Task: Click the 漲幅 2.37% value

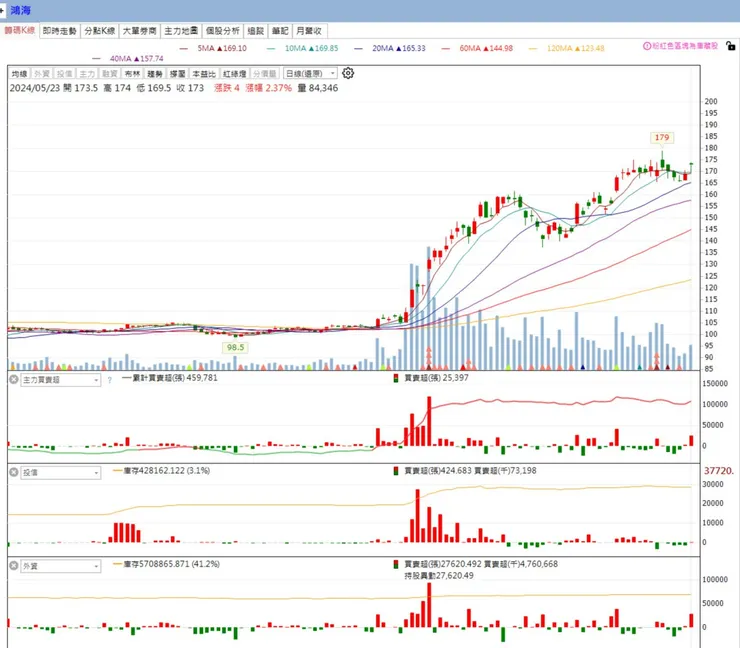Action: [x=269, y=88]
